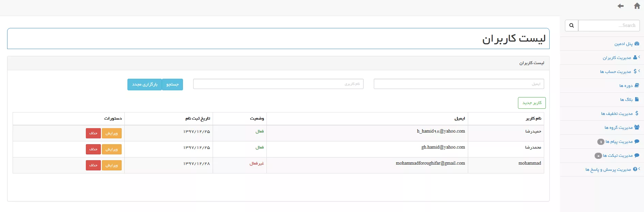The height and width of the screenshot is (212, 644).
Task: Edit user حمیدرضا with ویرایش
Action: click(112, 133)
